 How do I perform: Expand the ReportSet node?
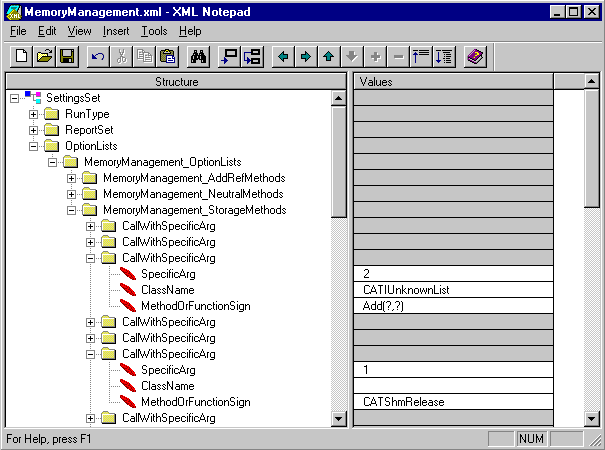pos(34,130)
